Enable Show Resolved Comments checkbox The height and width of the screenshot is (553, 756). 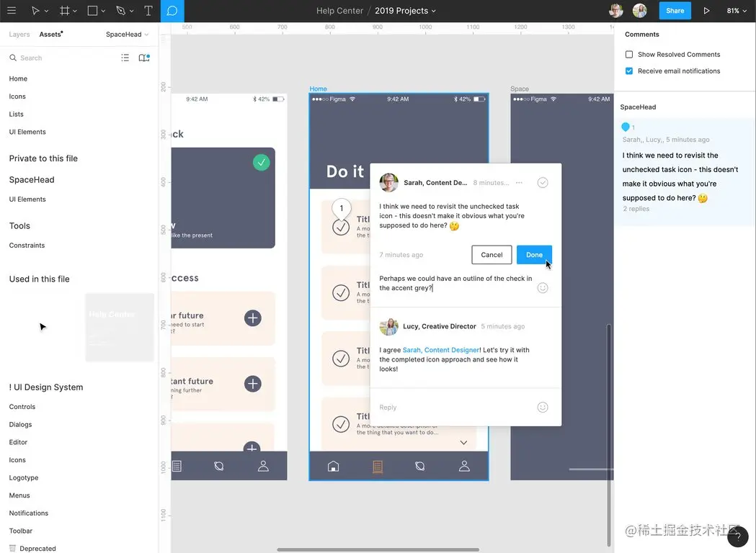tap(628, 55)
